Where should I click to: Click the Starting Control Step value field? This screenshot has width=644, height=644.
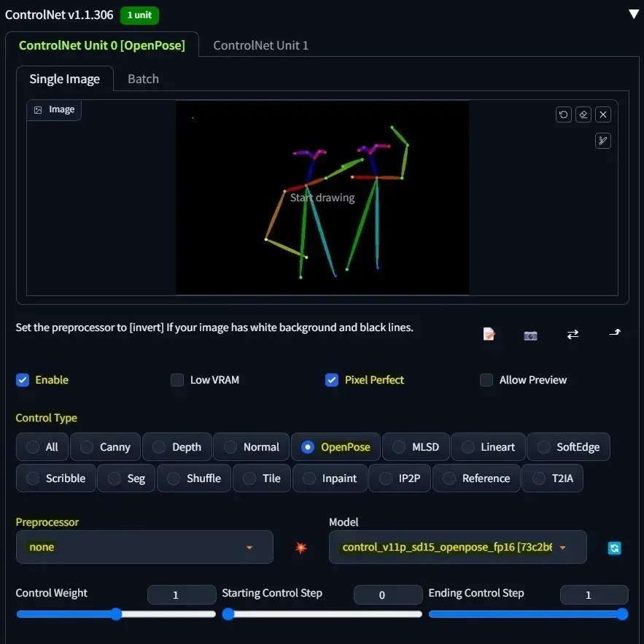pos(387,596)
